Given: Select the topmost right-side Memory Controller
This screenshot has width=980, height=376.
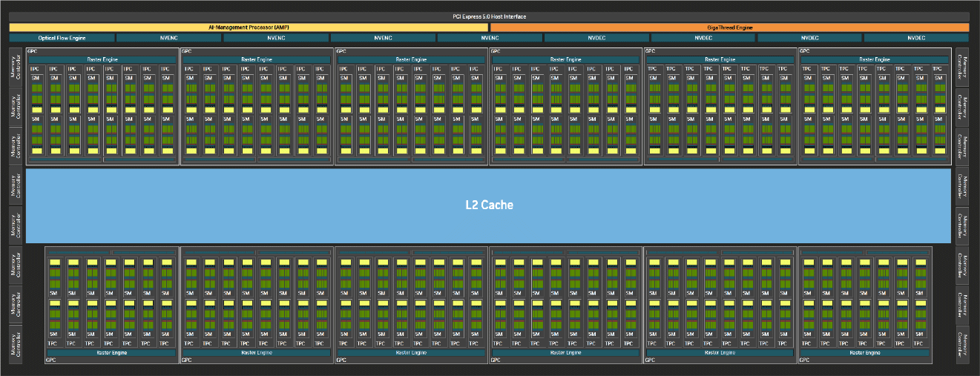Looking at the screenshot, I should click(961, 67).
